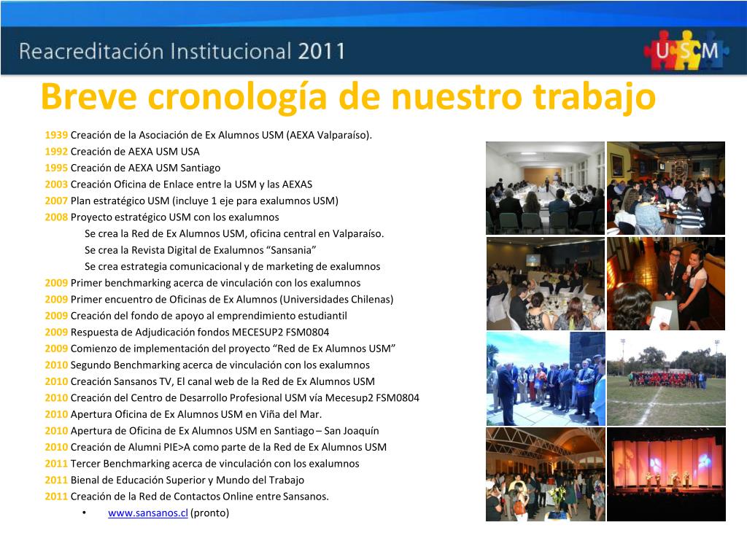The height and width of the screenshot is (560, 747).
Task: Click the 'Comienzo de implementación del proyecto' line
Action: [220, 349]
